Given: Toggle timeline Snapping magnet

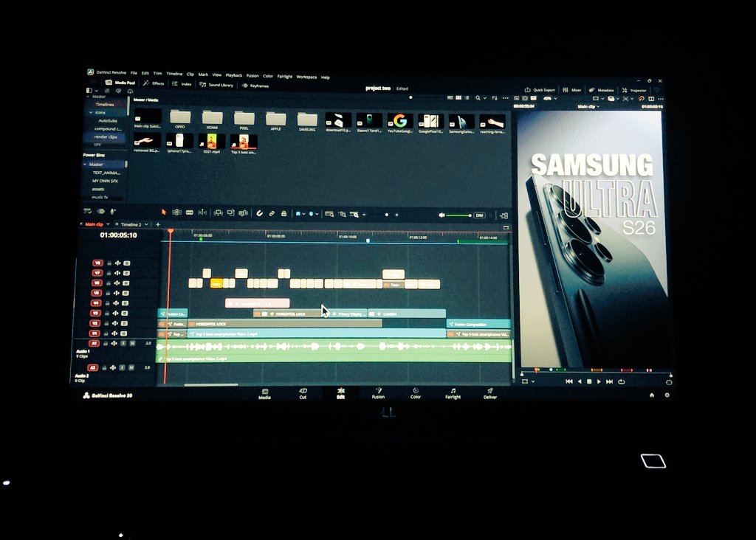Looking at the screenshot, I should [x=259, y=213].
